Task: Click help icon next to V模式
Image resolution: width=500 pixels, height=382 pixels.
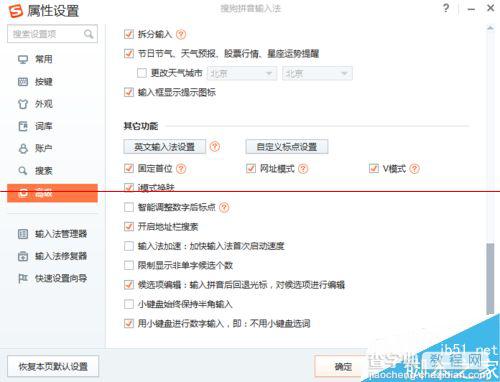Action: pos(414,169)
